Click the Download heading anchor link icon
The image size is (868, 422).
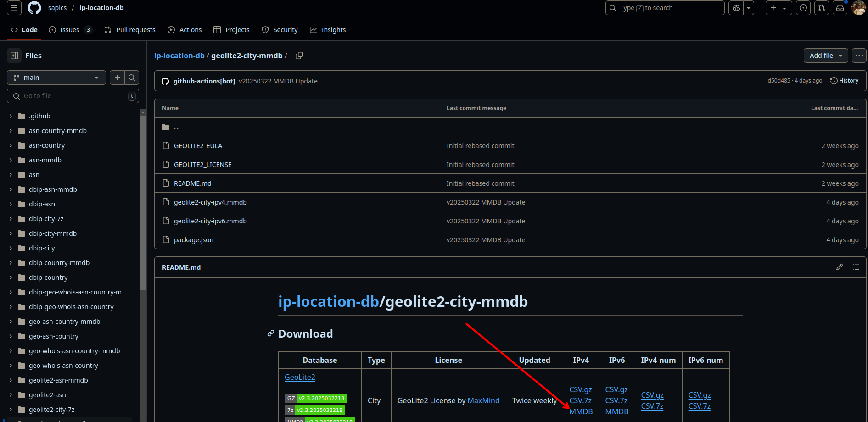click(271, 333)
